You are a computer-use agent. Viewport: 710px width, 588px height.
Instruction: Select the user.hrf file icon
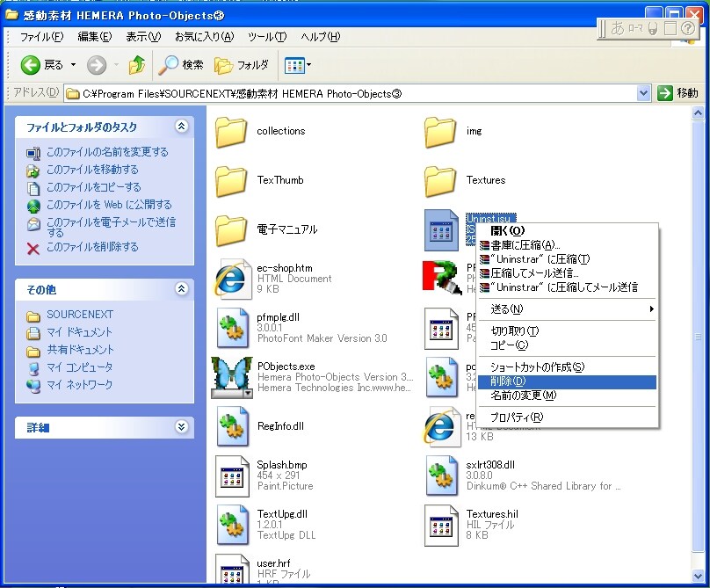click(232, 570)
